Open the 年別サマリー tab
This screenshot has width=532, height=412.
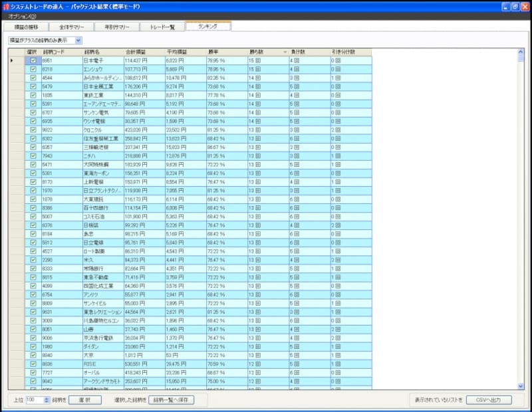pyautogui.click(x=117, y=27)
